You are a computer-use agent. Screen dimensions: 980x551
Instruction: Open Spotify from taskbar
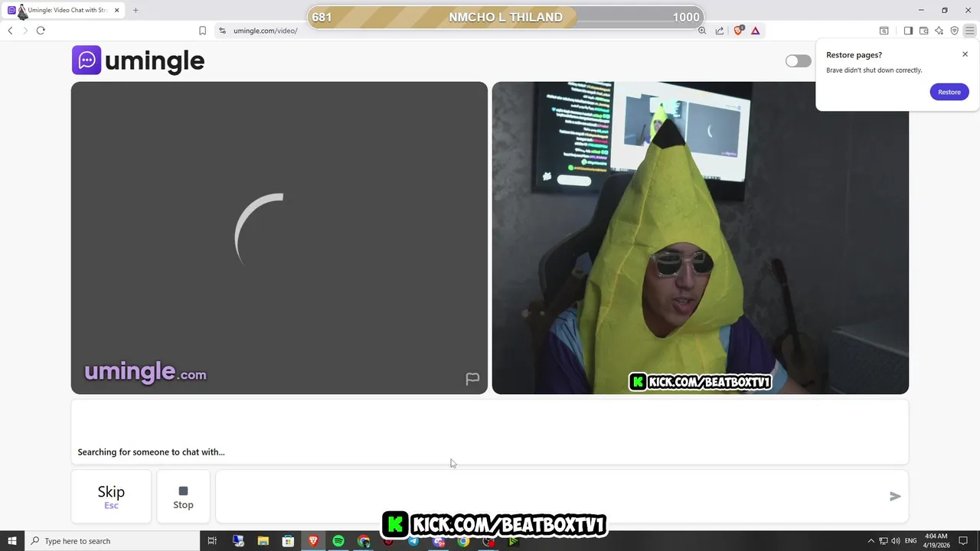338,541
